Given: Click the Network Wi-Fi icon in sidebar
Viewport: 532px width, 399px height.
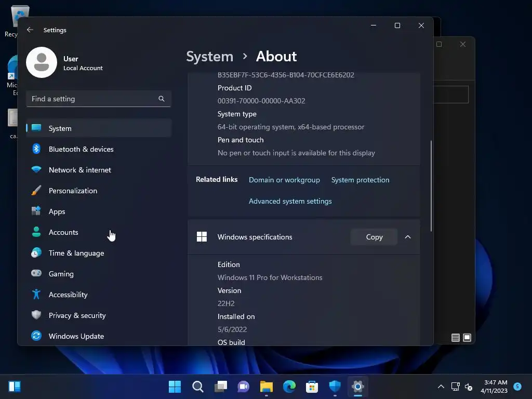Looking at the screenshot, I should (x=36, y=169).
